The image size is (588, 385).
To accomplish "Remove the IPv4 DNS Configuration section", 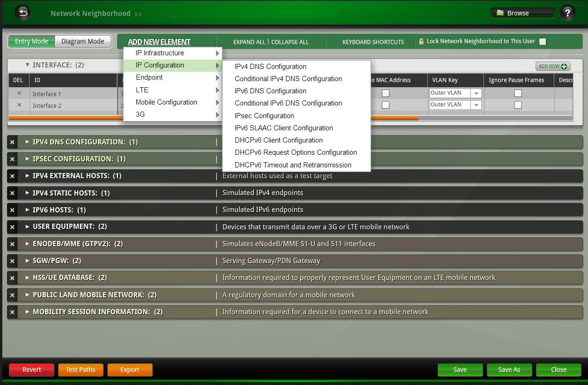I will coord(13,142).
